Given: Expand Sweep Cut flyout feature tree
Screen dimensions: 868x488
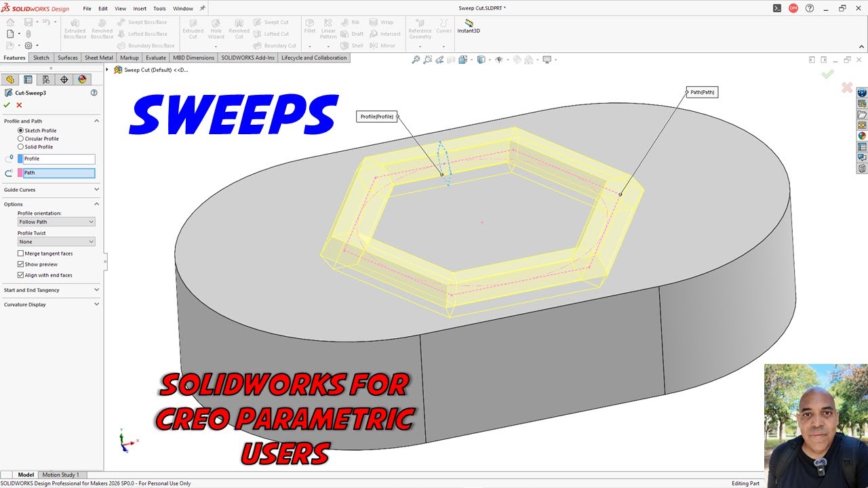Looking at the screenshot, I should pos(107,70).
